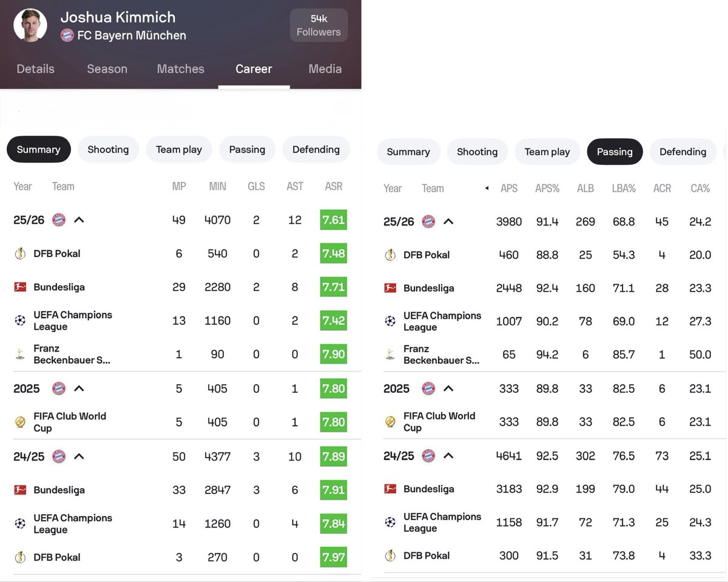Select Summary filter in left panel
728x582 pixels.
(x=39, y=149)
